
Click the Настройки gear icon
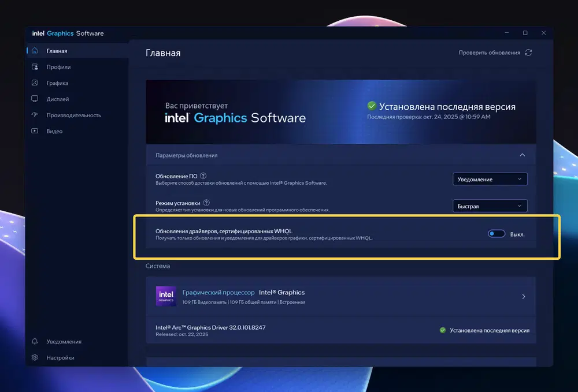[35, 357]
